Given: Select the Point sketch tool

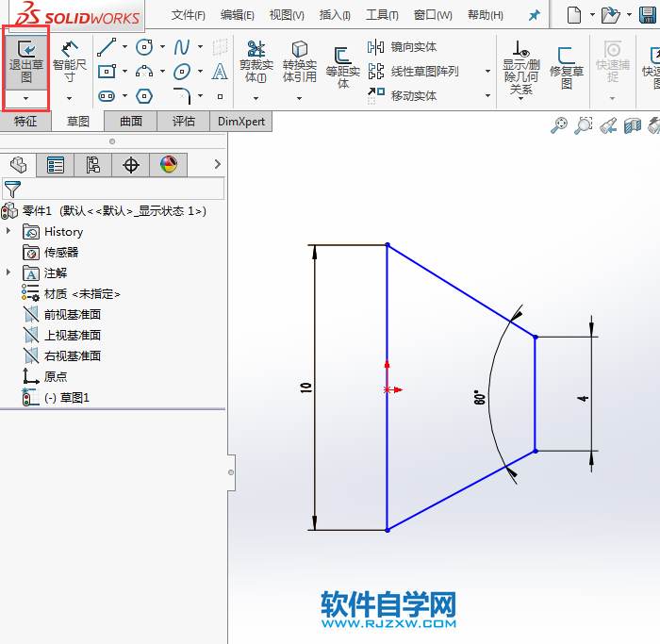Looking at the screenshot, I should point(220,96).
